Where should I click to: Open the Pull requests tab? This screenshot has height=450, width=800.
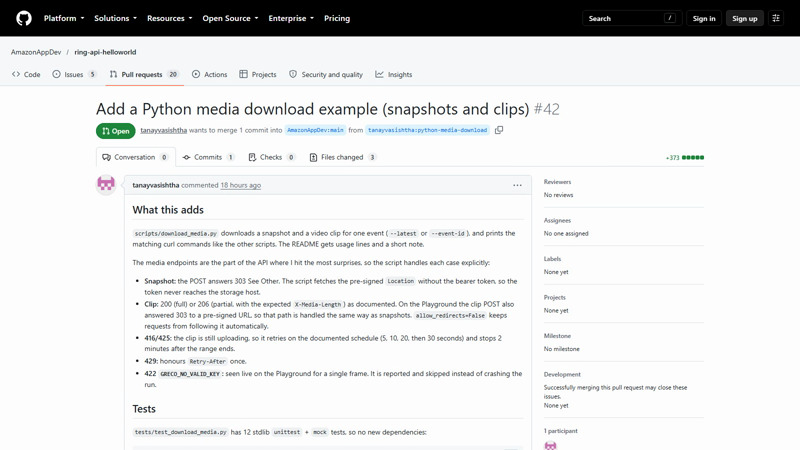144,74
